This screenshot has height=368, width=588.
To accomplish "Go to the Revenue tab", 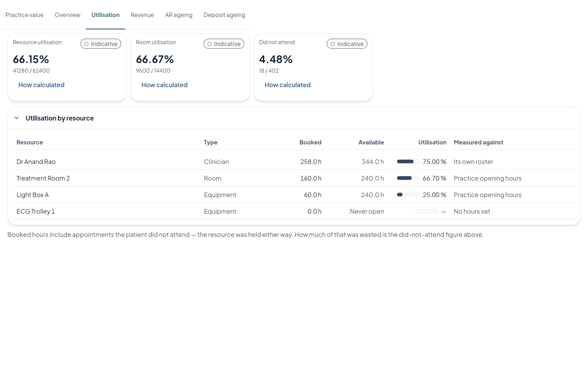I will point(142,15).
